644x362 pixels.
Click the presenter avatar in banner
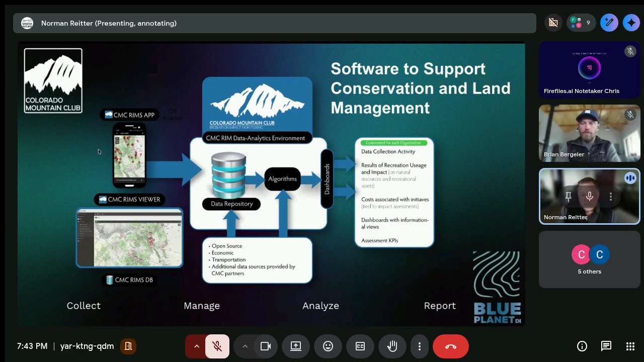pyautogui.click(x=27, y=23)
